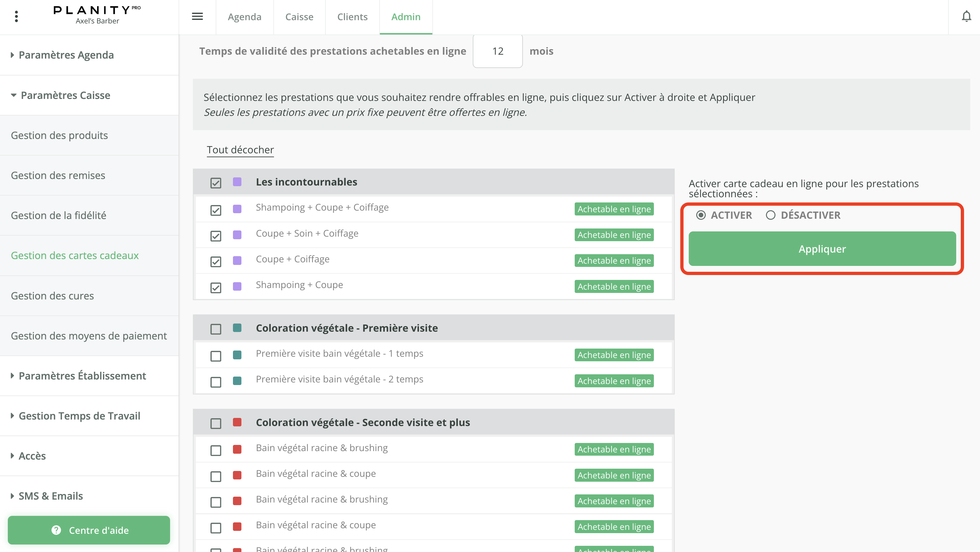Click the Achetable en ligne badge for Coupe + Coiffage
The width and height of the screenshot is (980, 552).
coord(614,260)
